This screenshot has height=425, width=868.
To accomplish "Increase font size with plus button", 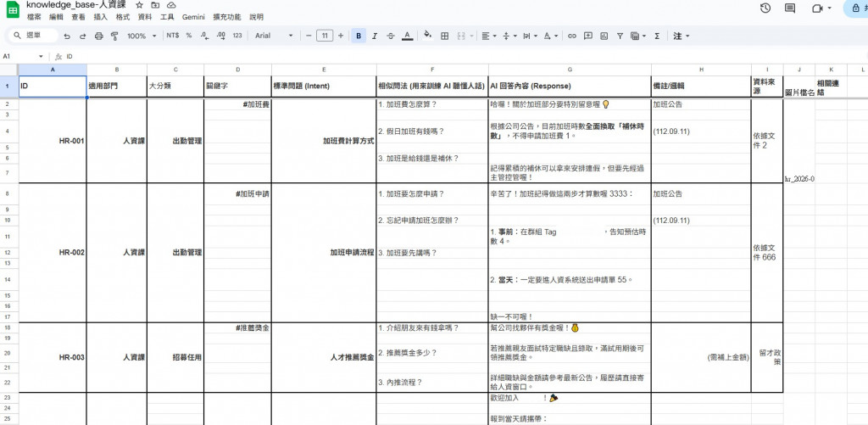I will [x=341, y=36].
